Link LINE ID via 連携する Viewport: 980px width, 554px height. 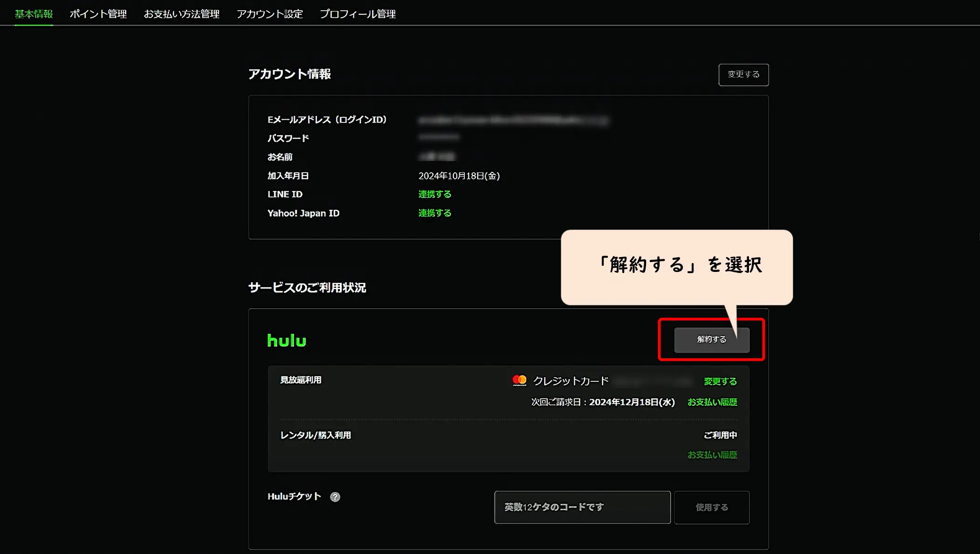click(x=435, y=194)
